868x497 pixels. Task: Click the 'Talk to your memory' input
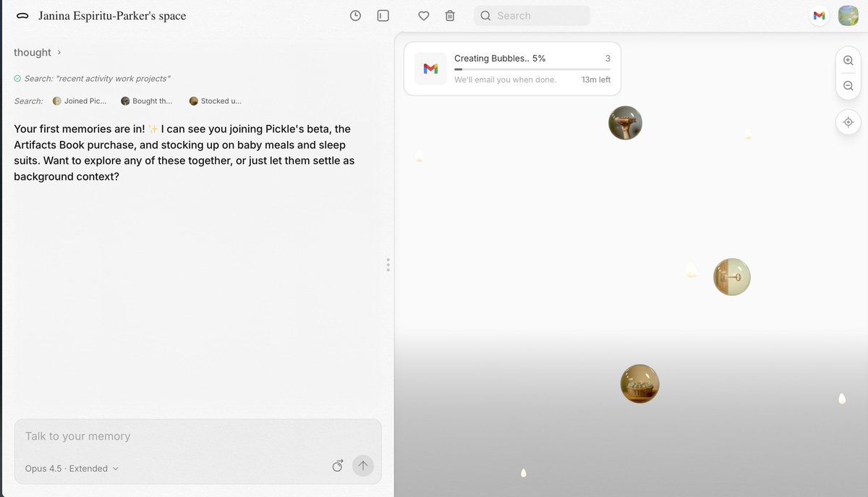click(x=197, y=436)
